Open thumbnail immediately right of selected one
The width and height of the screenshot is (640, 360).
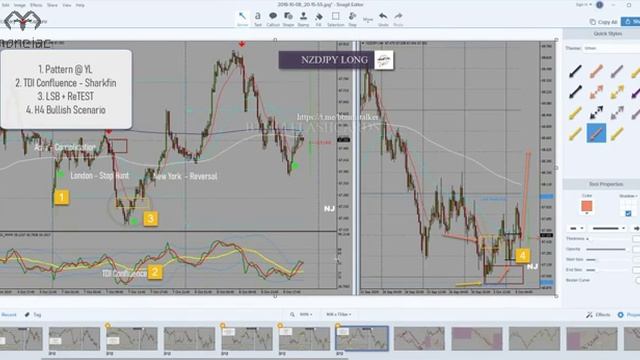pyautogui.click(x=419, y=338)
